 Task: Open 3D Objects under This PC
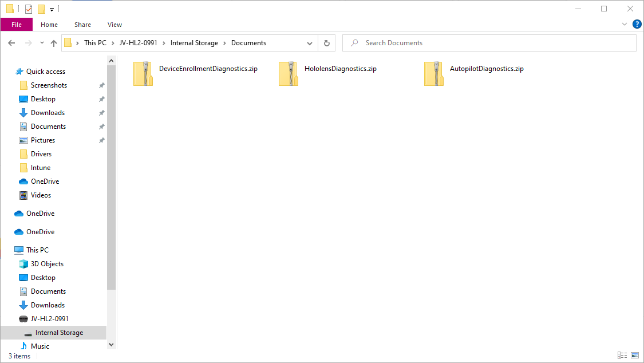coord(48,263)
